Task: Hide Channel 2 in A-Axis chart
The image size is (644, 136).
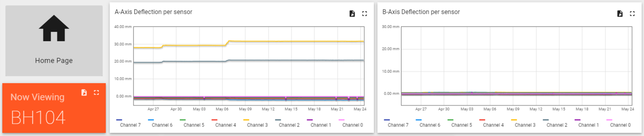Action: coord(289,125)
